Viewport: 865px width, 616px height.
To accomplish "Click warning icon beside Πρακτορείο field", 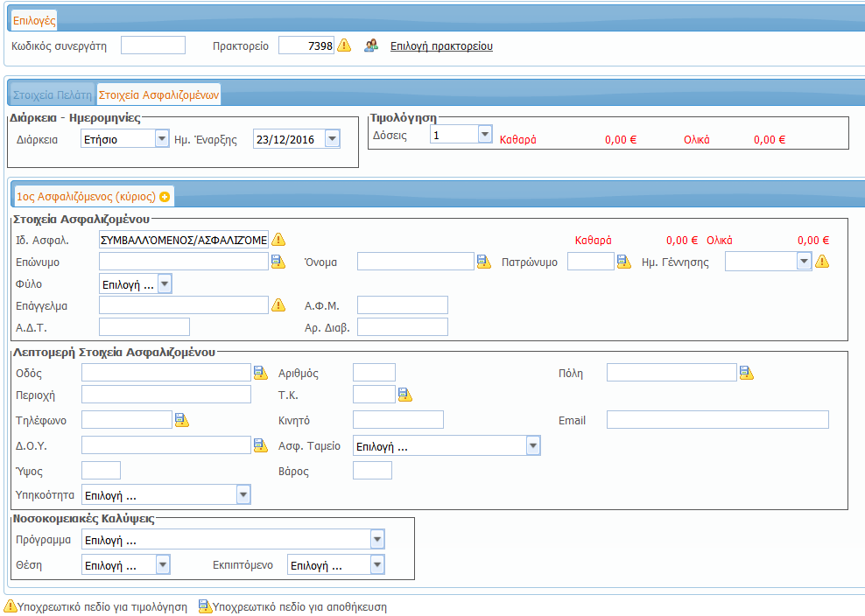I will pyautogui.click(x=344, y=45).
